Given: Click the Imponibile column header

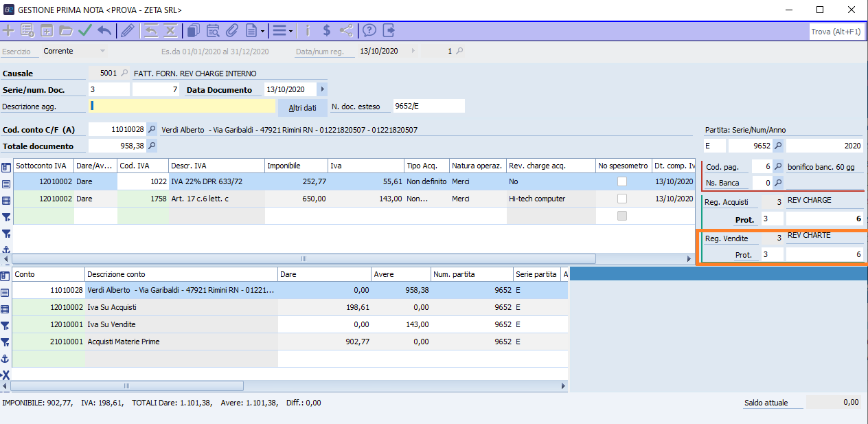Looking at the screenshot, I should coord(295,166).
